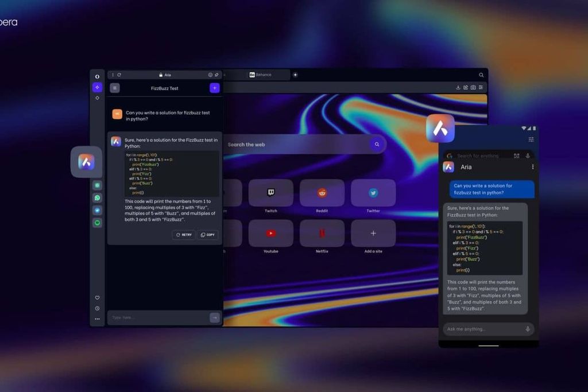Viewport: 588px width, 392px height.
Task: Open WhatsApp from the Opera sidebar
Action: tap(97, 198)
